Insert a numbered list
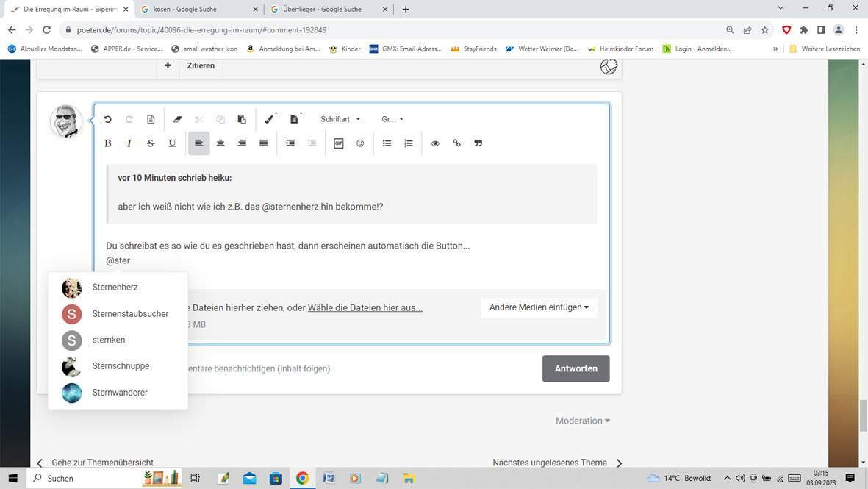This screenshot has width=868, height=489. tap(409, 143)
